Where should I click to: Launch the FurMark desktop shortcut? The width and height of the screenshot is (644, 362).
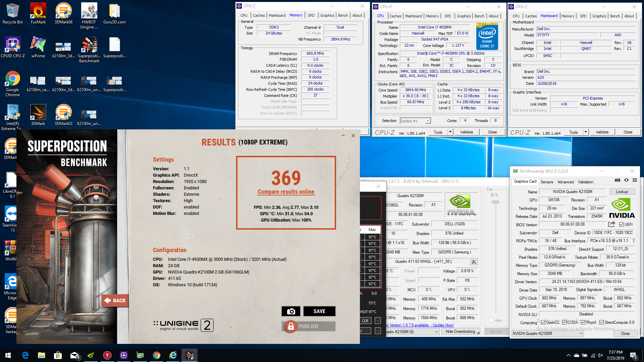(x=38, y=13)
